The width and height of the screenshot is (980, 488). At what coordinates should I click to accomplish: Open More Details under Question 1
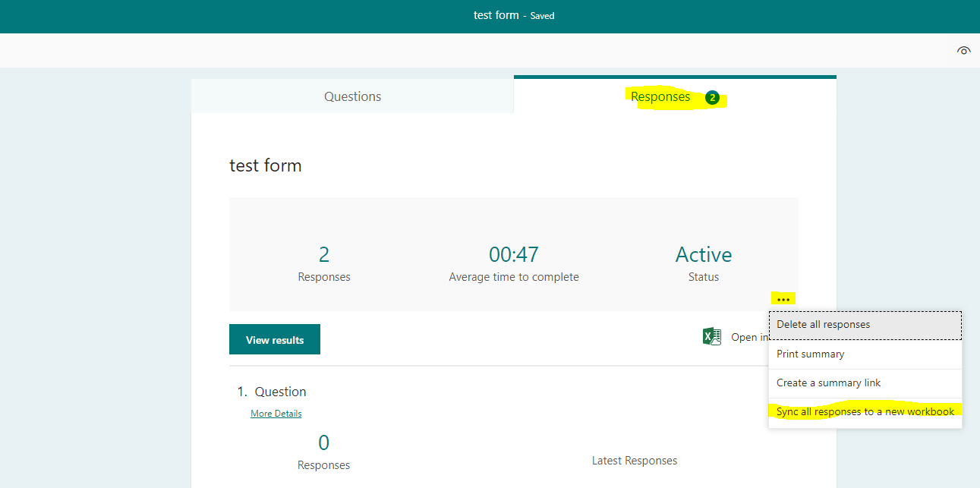[276, 413]
